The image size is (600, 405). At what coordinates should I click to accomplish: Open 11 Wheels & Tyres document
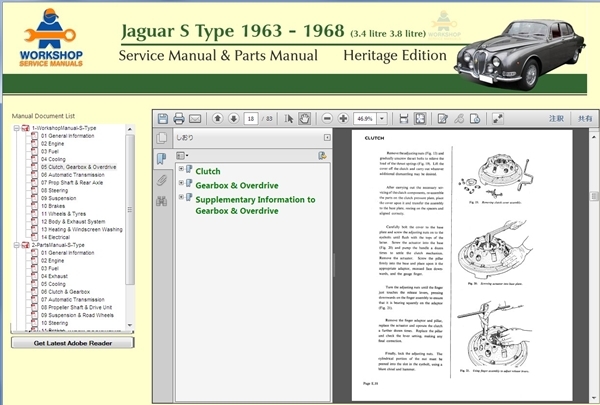(x=64, y=214)
